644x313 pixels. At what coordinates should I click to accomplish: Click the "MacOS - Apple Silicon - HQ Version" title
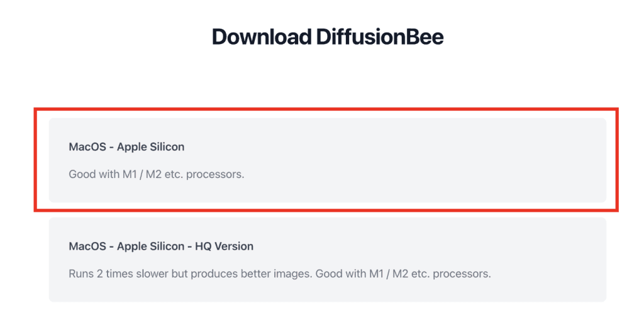coord(161,246)
